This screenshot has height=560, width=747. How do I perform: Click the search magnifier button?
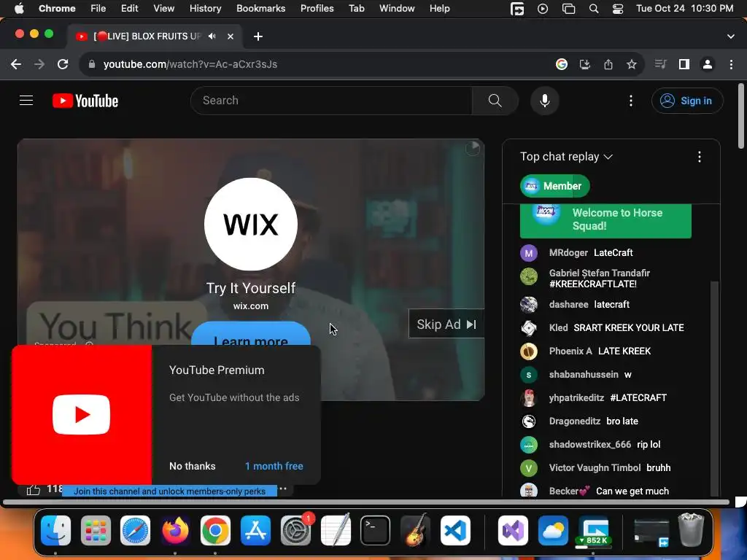coord(495,101)
